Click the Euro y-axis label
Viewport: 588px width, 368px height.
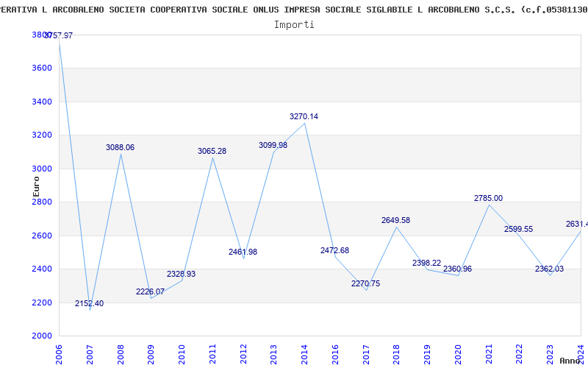[x=35, y=188]
